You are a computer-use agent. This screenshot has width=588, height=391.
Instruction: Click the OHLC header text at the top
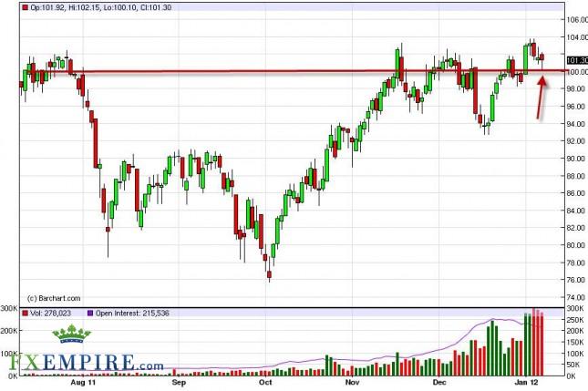pos(100,7)
